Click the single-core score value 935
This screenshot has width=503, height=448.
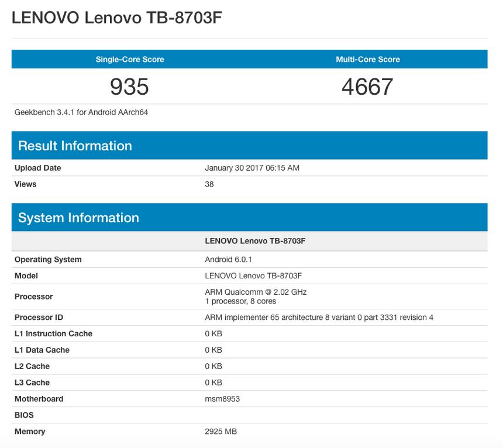point(129,87)
